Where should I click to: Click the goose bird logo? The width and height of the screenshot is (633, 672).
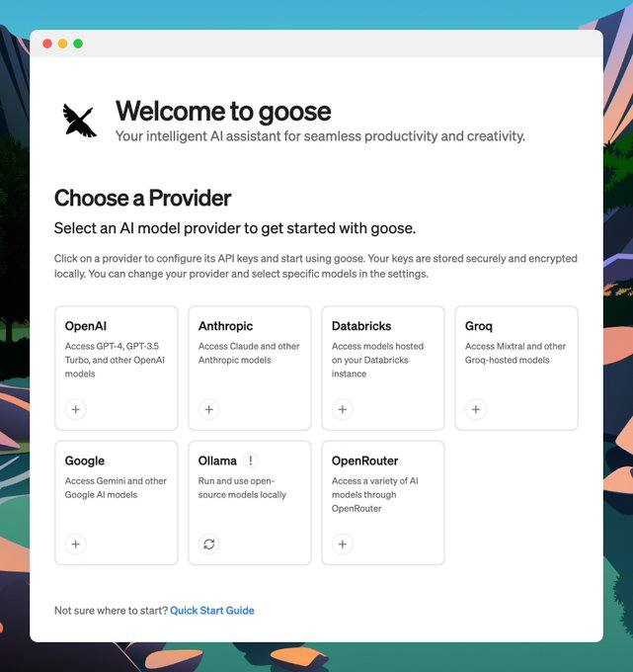click(x=79, y=121)
